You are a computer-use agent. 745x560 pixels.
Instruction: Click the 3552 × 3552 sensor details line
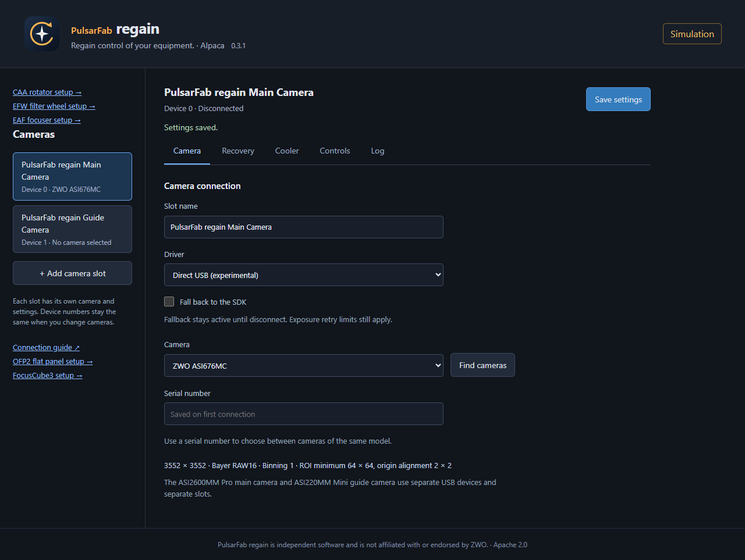coord(308,465)
